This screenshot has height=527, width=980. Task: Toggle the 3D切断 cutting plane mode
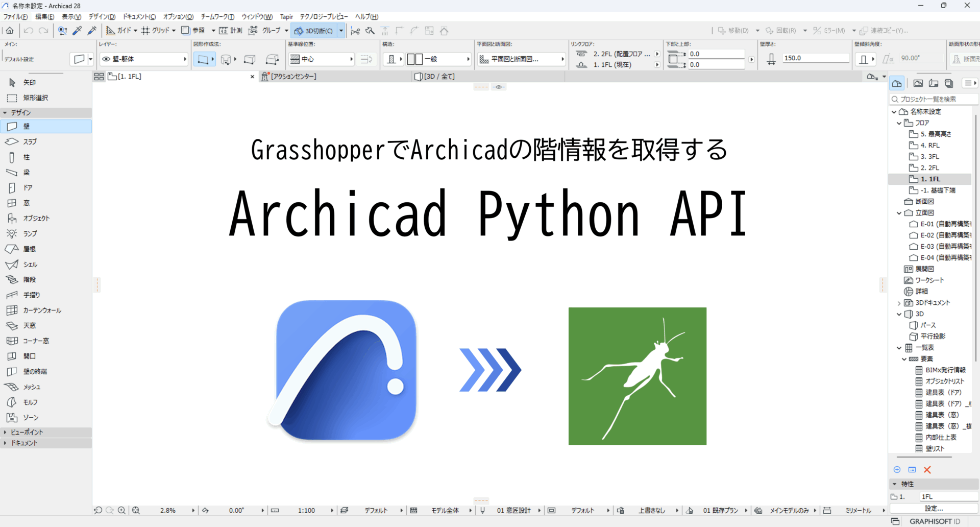(314, 30)
